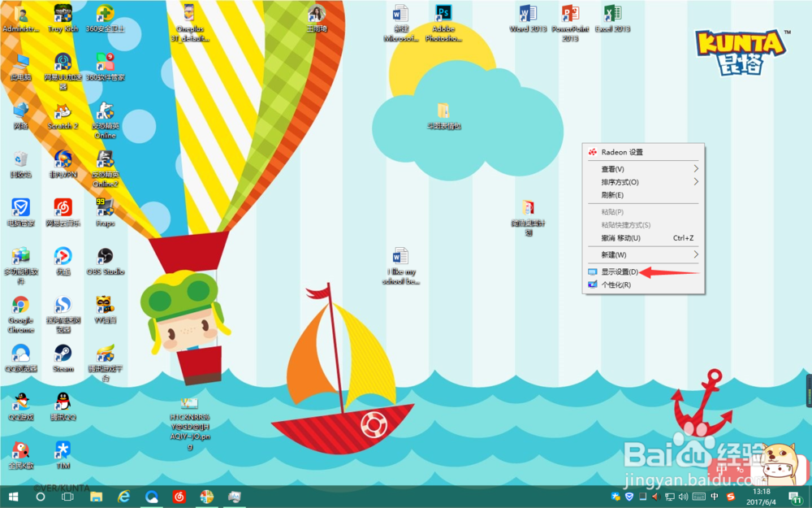This screenshot has width=812, height=508.
Task: Click the Sogou input method tray icon
Action: pos(730,497)
